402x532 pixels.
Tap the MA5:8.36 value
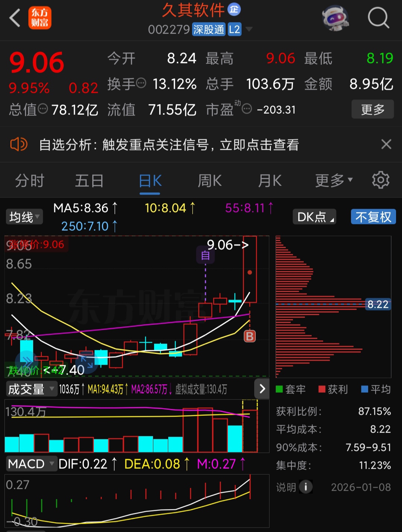coord(85,208)
